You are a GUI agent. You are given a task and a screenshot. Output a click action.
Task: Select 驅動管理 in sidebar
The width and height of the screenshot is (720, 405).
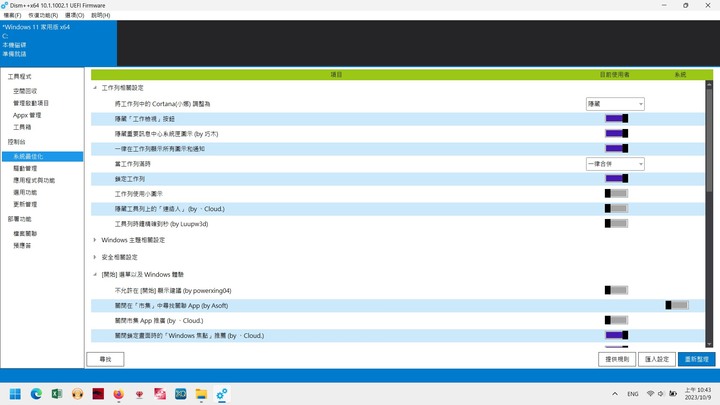25,169
